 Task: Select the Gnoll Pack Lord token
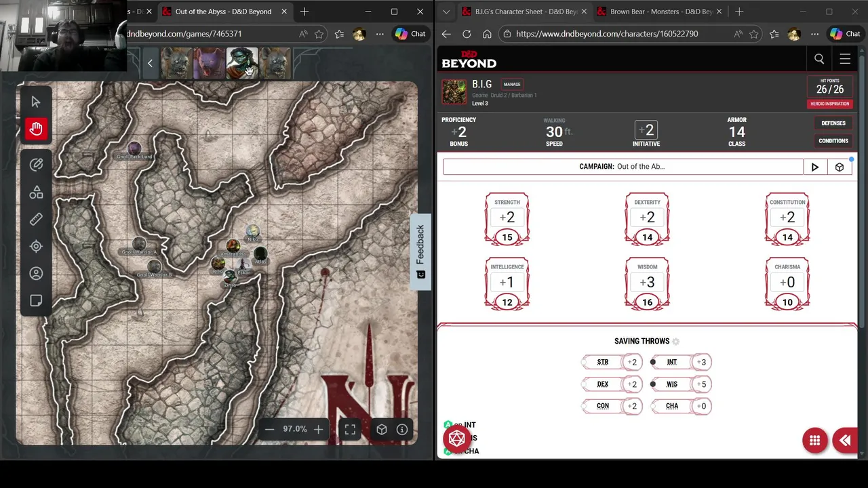coord(134,148)
